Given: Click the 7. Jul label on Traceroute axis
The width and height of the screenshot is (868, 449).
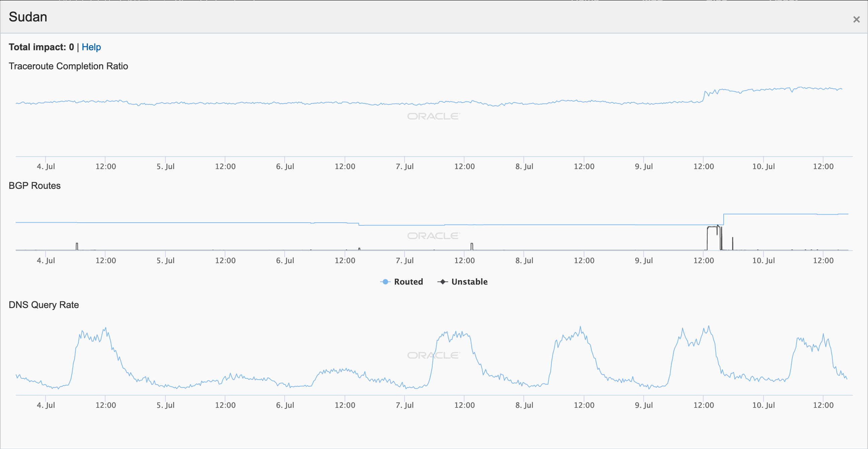Looking at the screenshot, I should (x=404, y=166).
